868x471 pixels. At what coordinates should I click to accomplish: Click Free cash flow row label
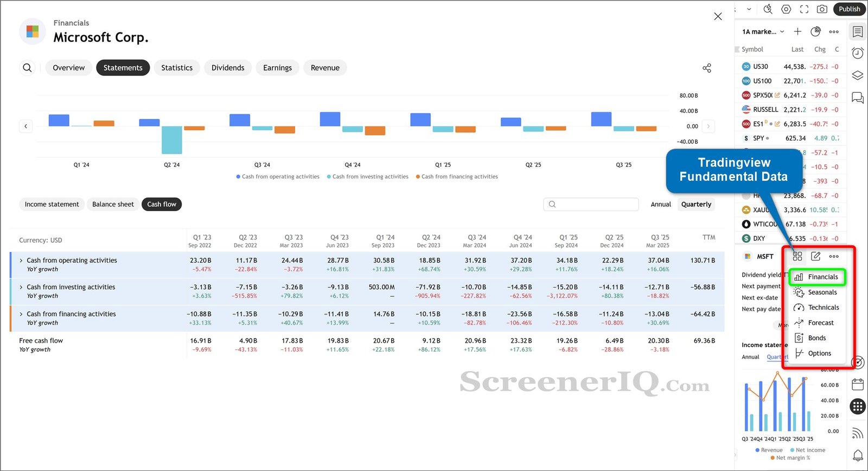(41, 341)
